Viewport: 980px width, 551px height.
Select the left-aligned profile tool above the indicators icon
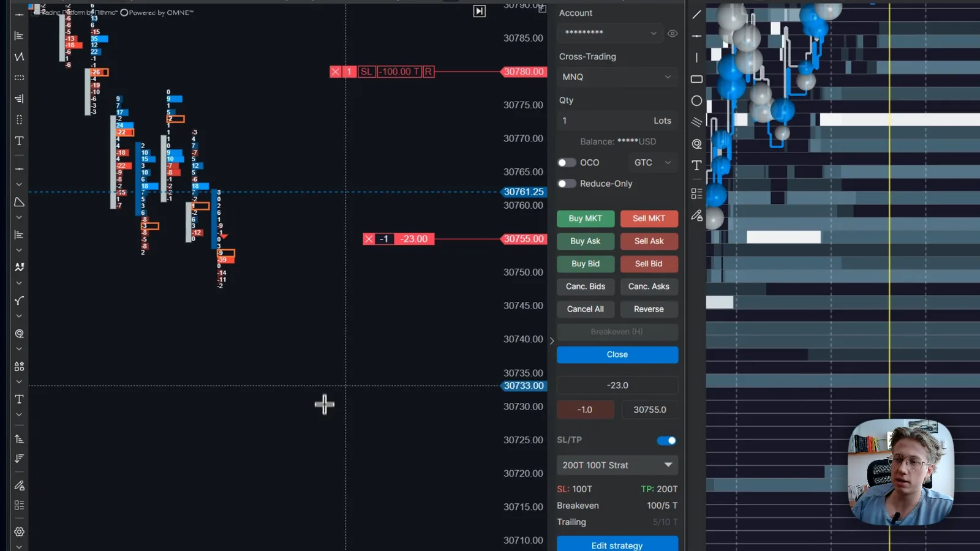[19, 234]
